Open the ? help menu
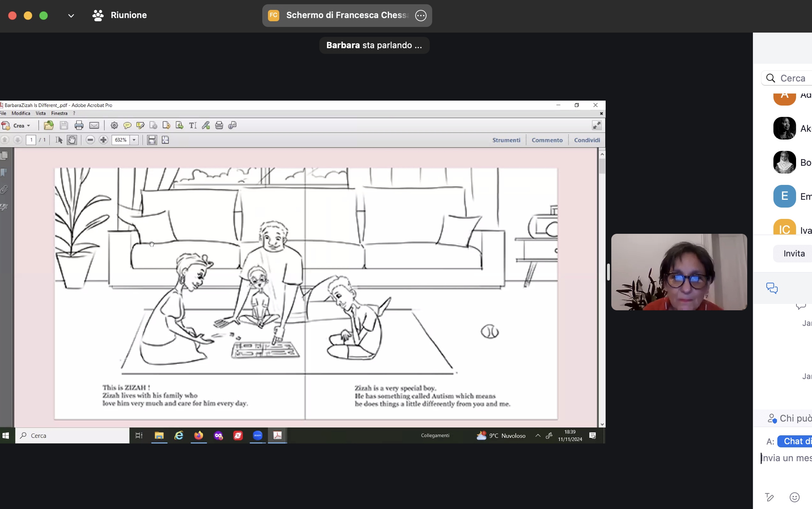The height and width of the screenshot is (509, 812). tap(74, 113)
